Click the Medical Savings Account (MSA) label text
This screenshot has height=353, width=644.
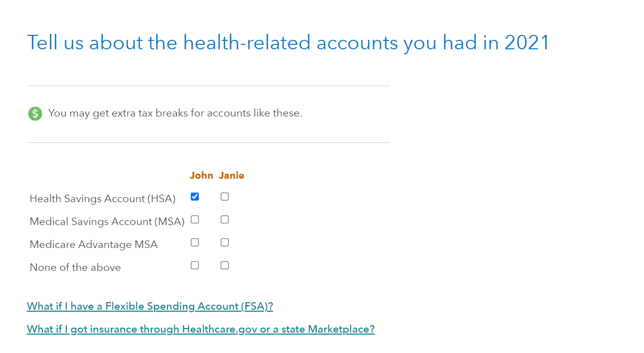click(107, 222)
